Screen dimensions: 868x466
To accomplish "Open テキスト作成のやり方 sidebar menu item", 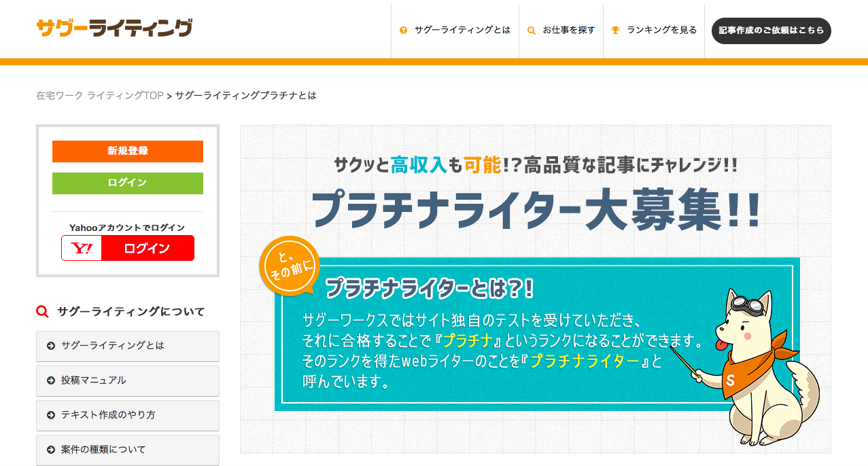I will point(128,416).
